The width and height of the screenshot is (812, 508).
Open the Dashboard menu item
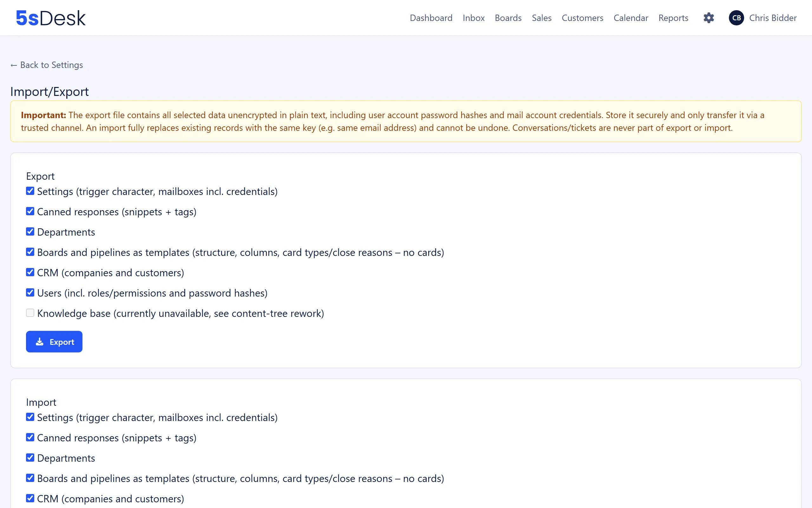[x=431, y=18]
